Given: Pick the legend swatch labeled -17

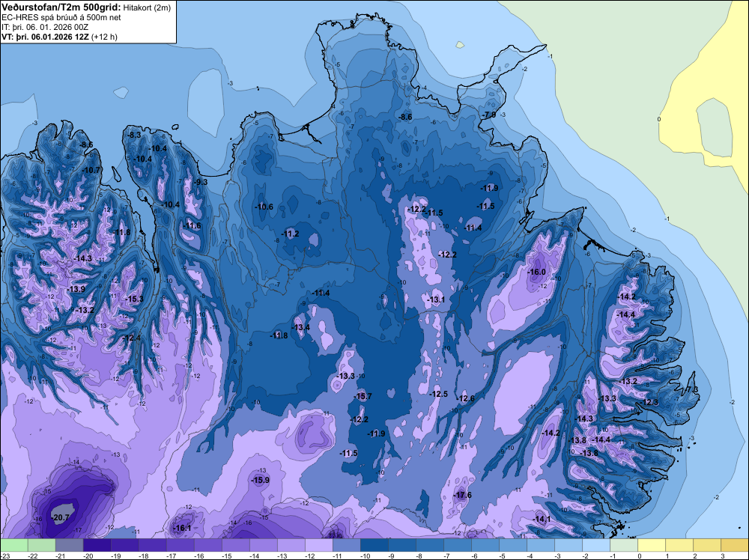Looking at the screenshot, I should [x=181, y=545].
